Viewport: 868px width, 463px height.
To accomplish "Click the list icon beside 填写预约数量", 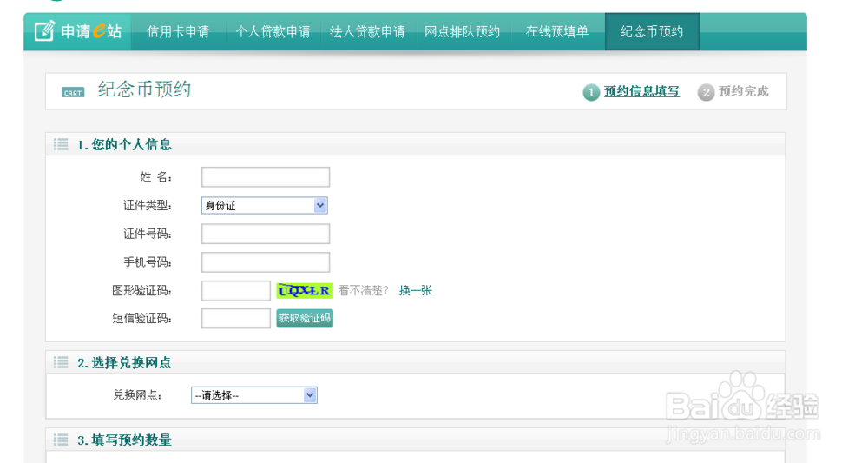I will click(x=61, y=440).
